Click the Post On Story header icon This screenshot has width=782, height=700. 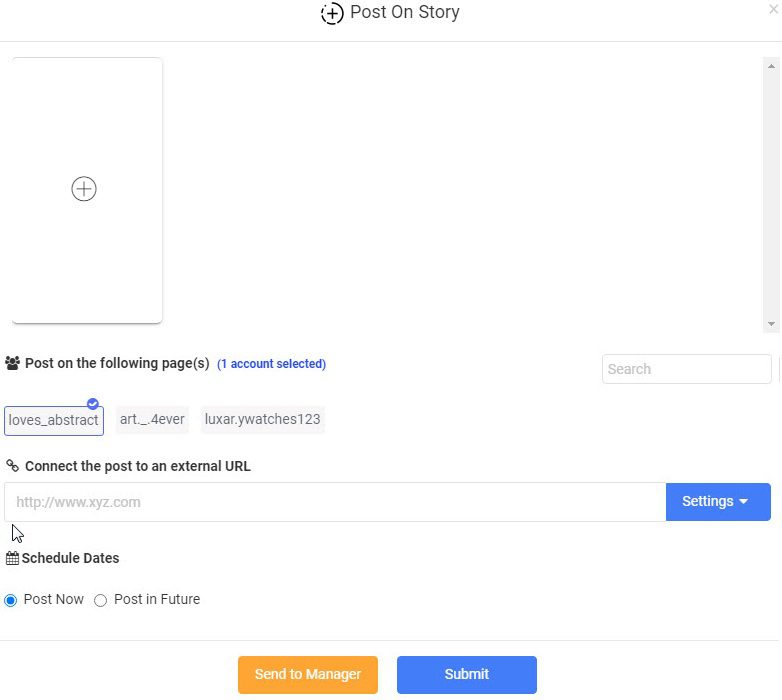(332, 14)
